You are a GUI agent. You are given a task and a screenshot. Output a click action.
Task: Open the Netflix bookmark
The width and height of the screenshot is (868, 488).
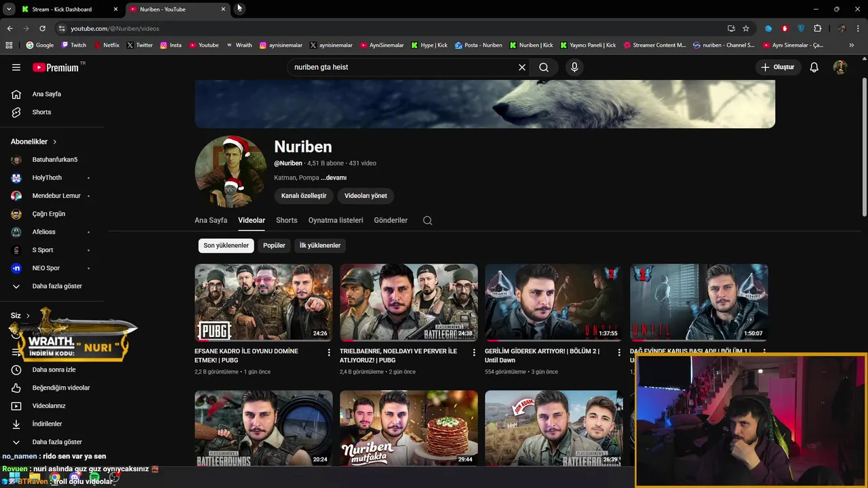(x=106, y=45)
